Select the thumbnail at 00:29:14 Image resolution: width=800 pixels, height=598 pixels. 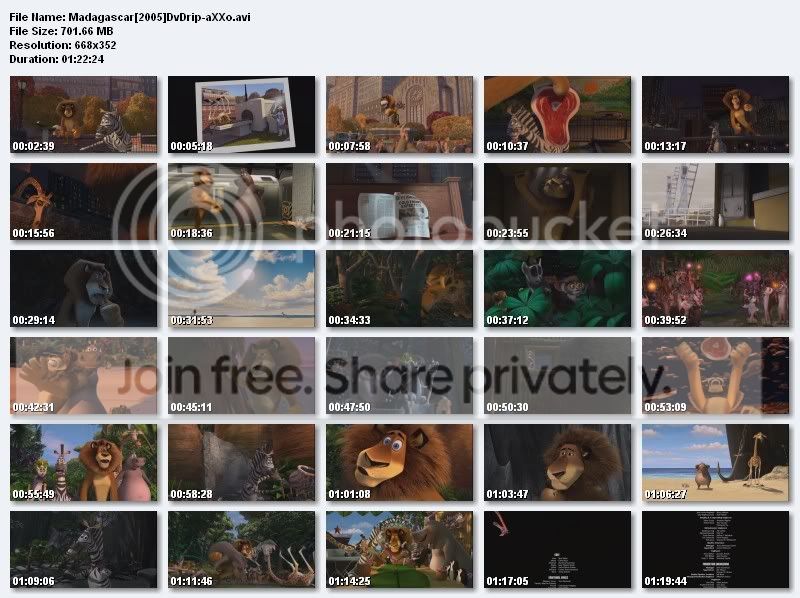[84, 288]
